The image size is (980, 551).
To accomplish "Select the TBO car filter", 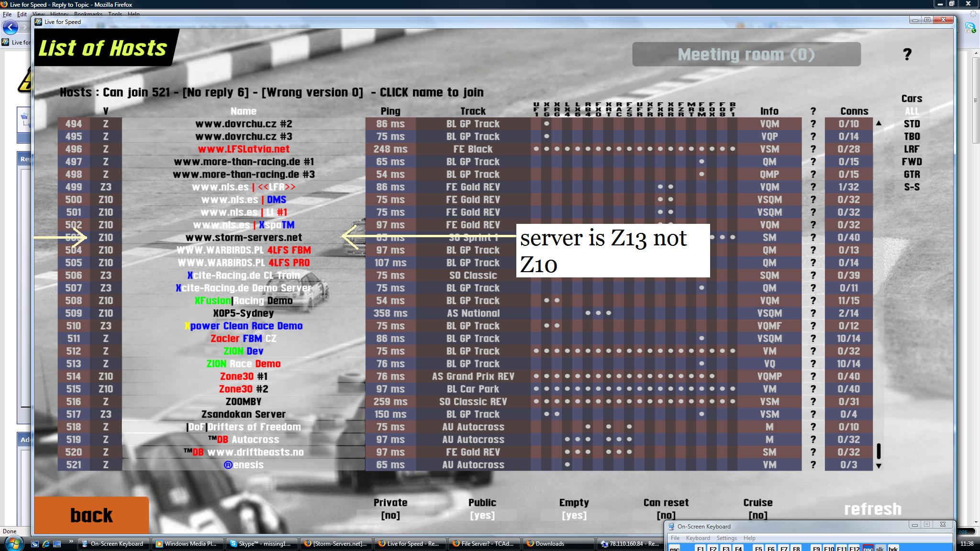I will 912,136.
